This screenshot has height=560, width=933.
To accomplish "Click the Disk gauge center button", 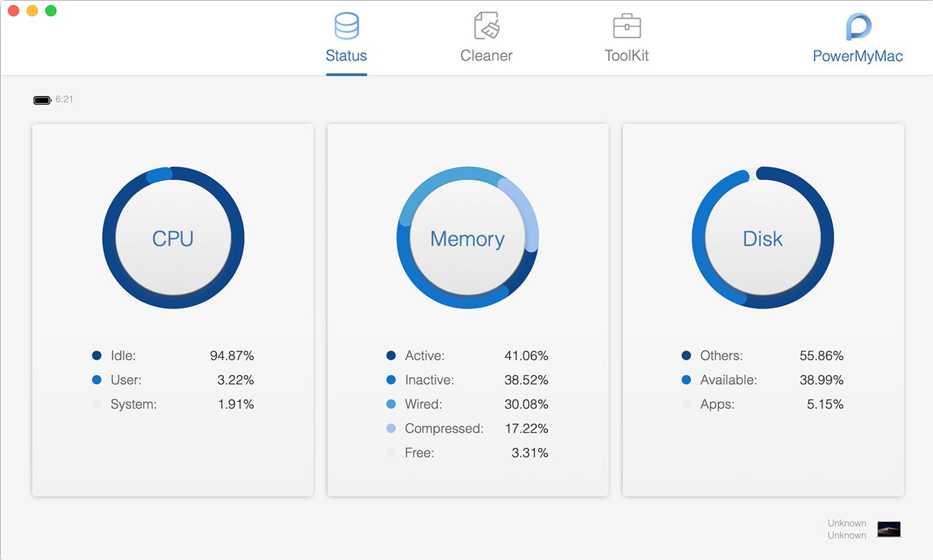I will tap(762, 238).
